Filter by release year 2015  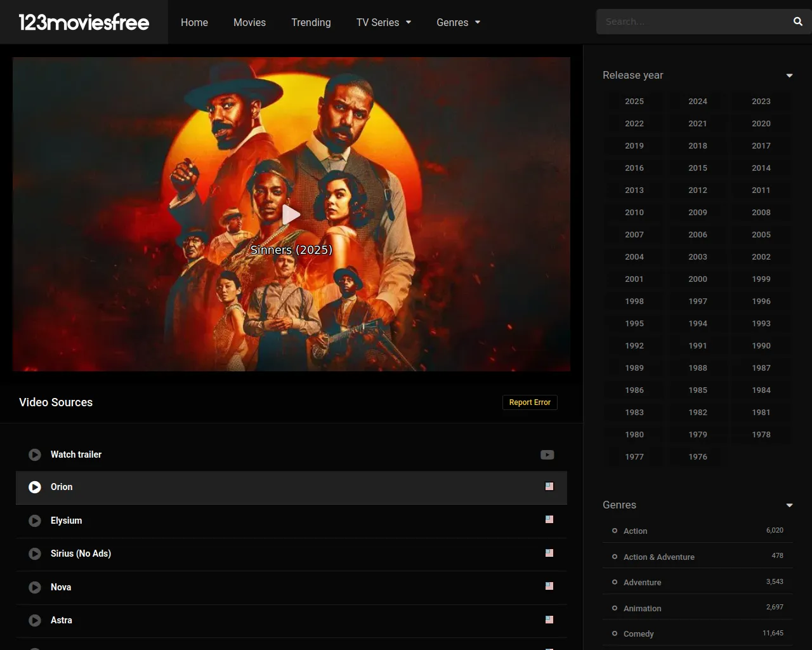click(x=698, y=168)
